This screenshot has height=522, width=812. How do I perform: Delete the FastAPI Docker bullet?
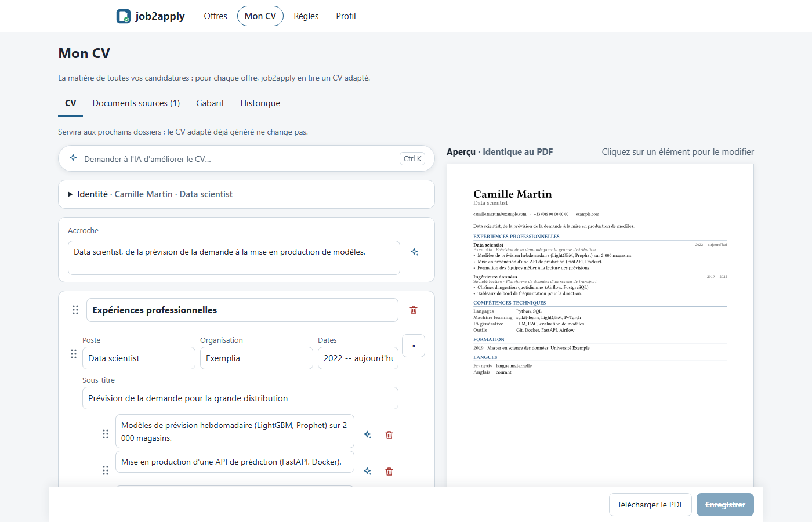pos(389,472)
